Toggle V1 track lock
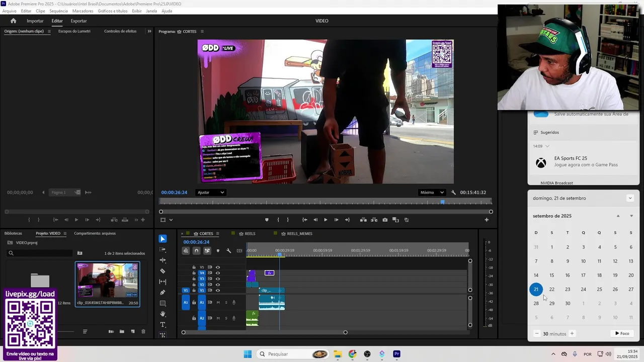This screenshot has width=644, height=362. click(x=194, y=291)
